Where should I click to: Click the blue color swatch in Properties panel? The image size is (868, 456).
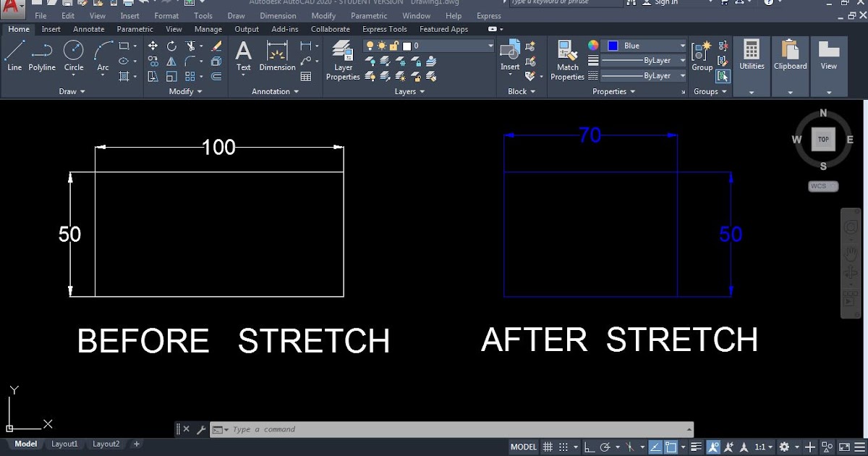pyautogui.click(x=615, y=45)
